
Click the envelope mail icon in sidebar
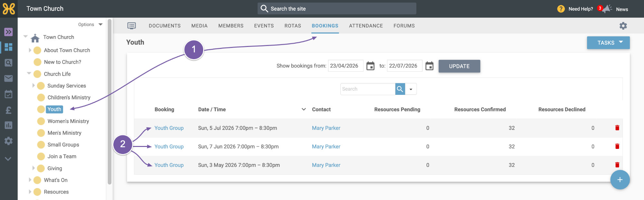[x=9, y=78]
